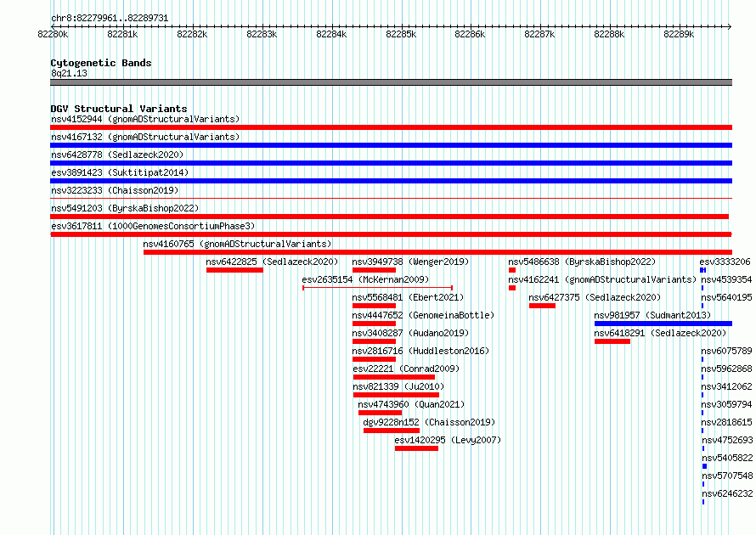Click the 82289k ruler tick label
The width and height of the screenshot is (756, 535).
coord(679,34)
